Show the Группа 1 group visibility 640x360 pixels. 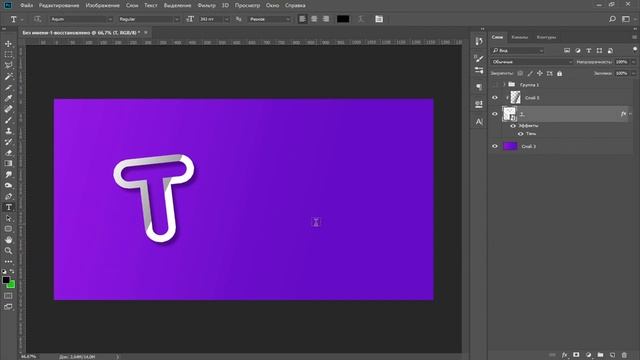click(495, 85)
